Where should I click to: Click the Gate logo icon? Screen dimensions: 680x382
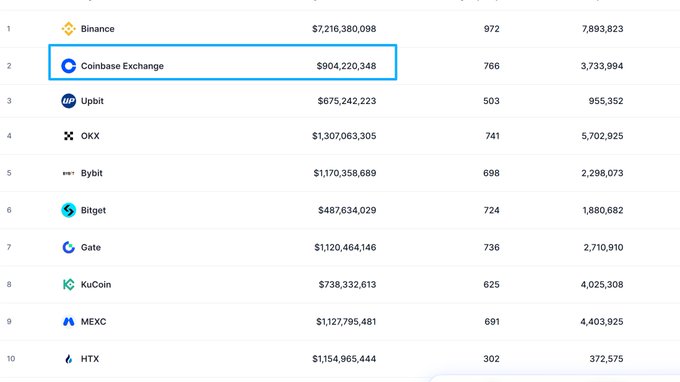click(69, 247)
